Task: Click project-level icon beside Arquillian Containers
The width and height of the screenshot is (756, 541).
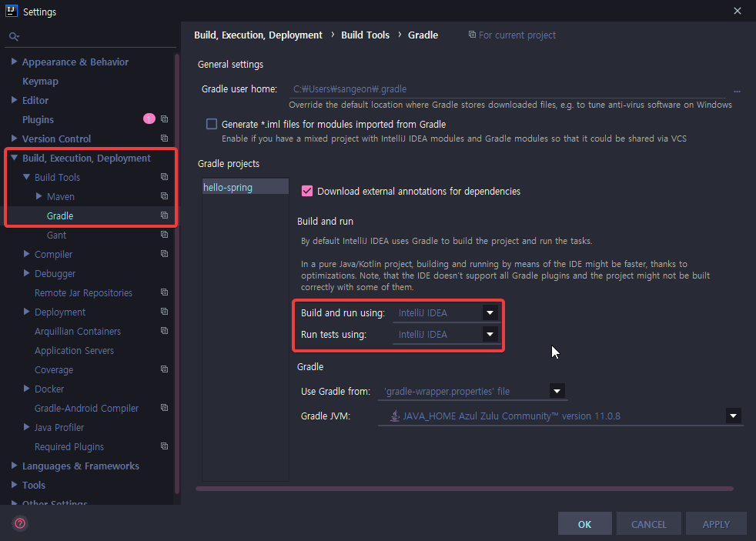Action: 165,331
